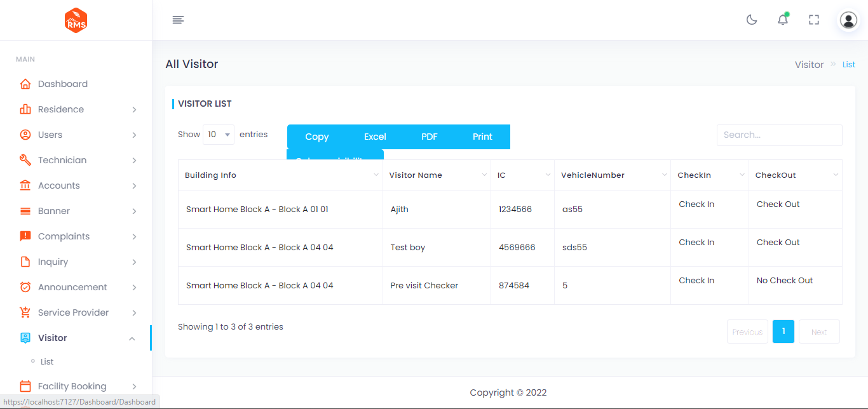This screenshot has height=409, width=868.
Task: Click the Users person icon
Action: pos(25,135)
